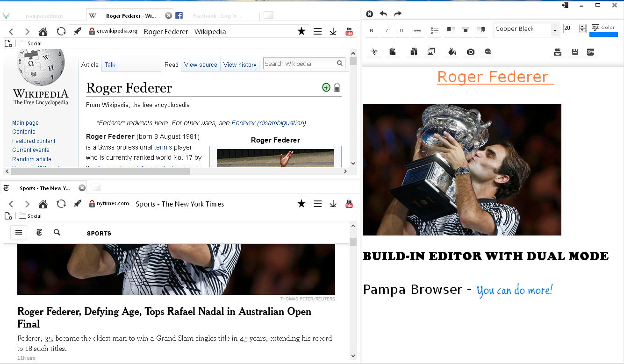Screen dimensions: 624x364
Task: Click the insert image icon in editor
Action: pyautogui.click(x=431, y=52)
